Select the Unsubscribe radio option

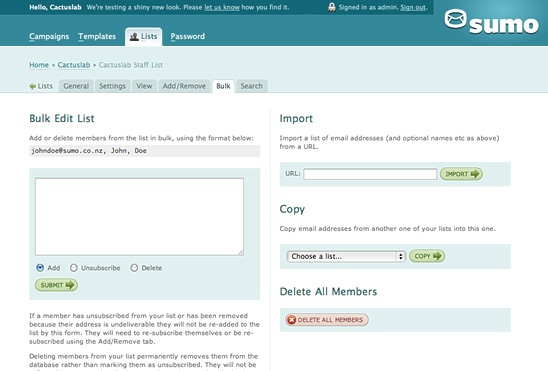[73, 268]
